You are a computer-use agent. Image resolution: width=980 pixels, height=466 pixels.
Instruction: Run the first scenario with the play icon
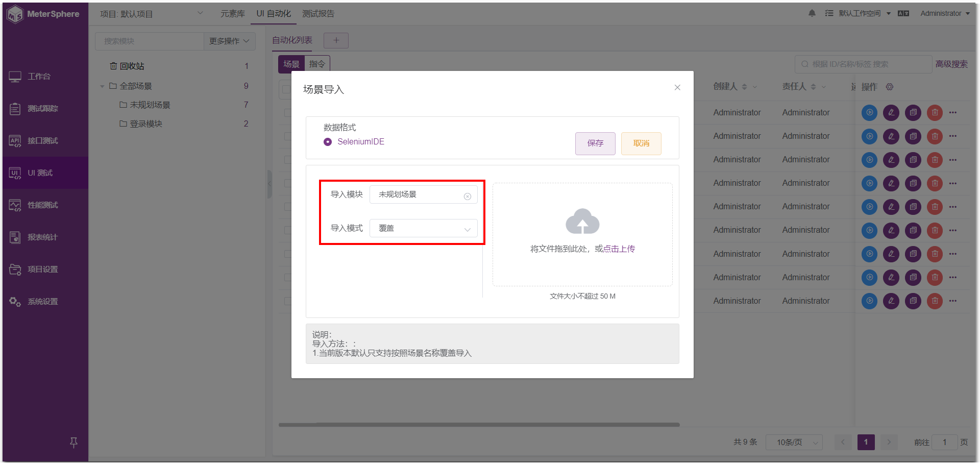tap(869, 113)
